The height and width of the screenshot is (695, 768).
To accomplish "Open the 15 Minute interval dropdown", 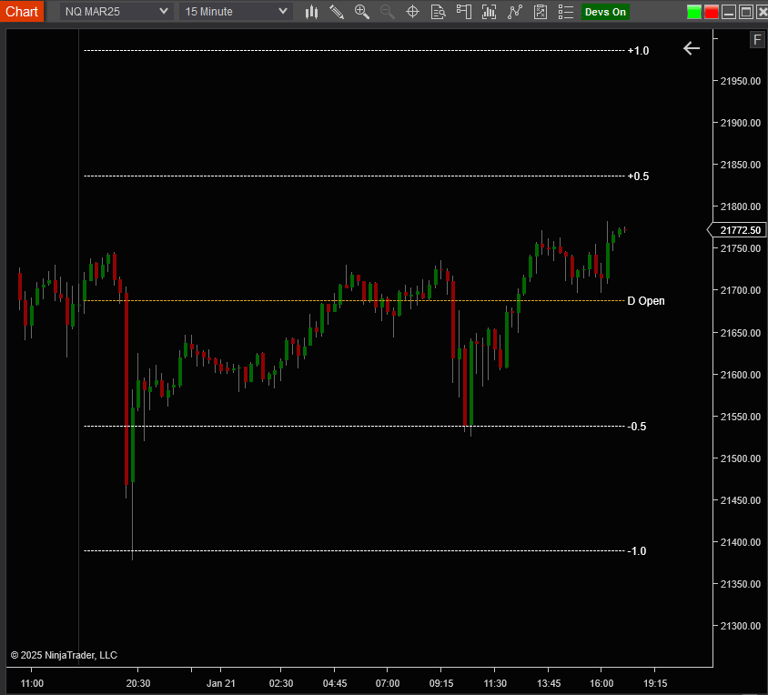I will (236, 12).
